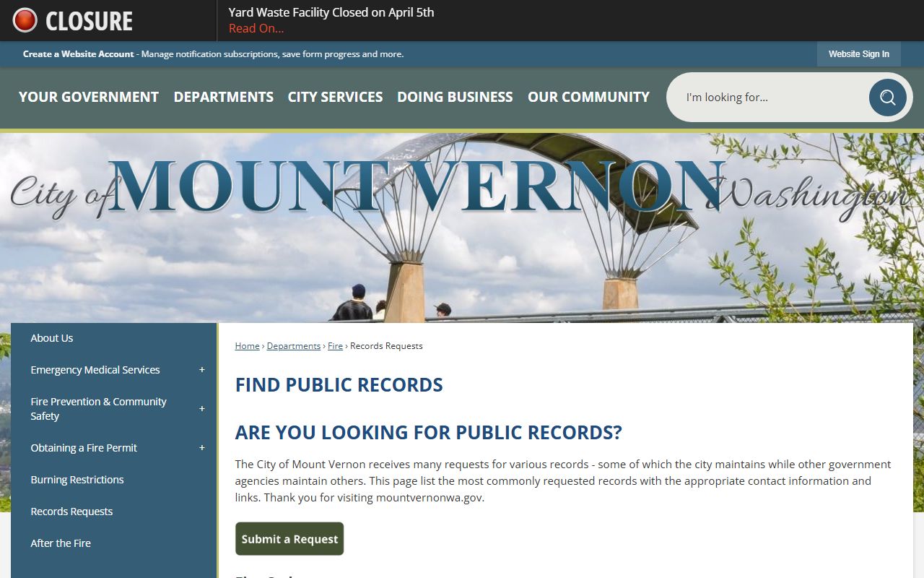Image resolution: width=924 pixels, height=578 pixels.
Task: Click Create a Website Account link
Action: tap(79, 54)
